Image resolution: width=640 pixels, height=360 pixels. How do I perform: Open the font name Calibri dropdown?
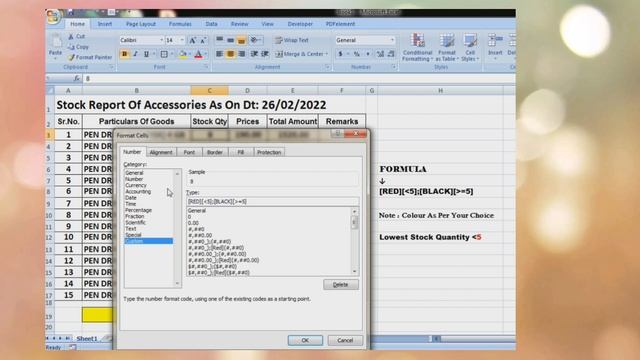click(x=162, y=40)
